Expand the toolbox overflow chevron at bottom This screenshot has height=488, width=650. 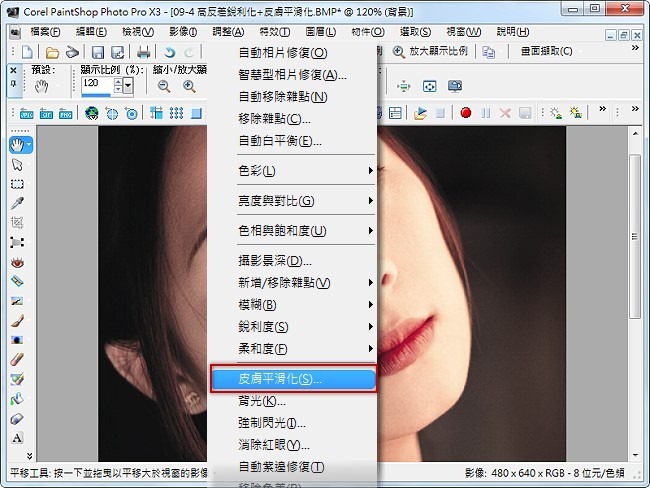(29, 456)
